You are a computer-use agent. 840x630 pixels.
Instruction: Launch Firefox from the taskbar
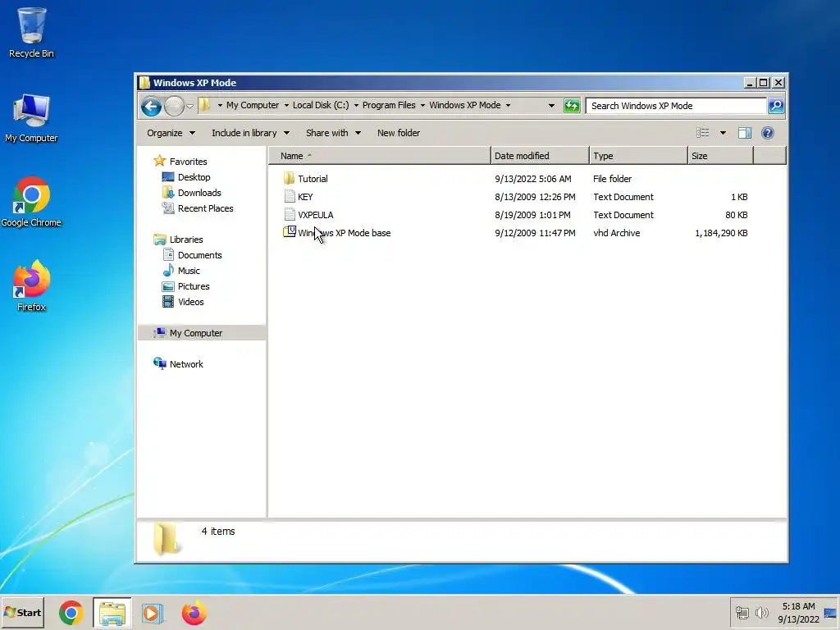coord(194,612)
